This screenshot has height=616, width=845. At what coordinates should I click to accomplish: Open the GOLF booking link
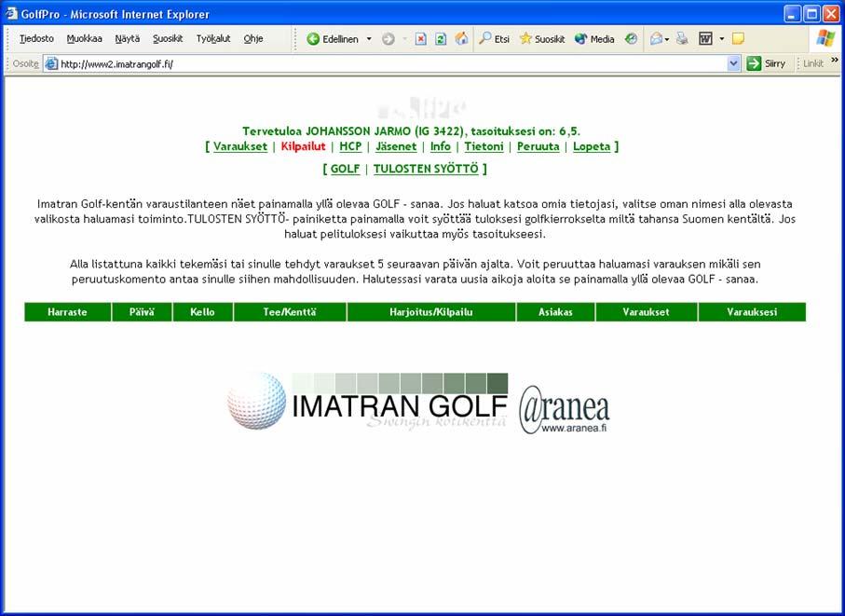pos(345,169)
